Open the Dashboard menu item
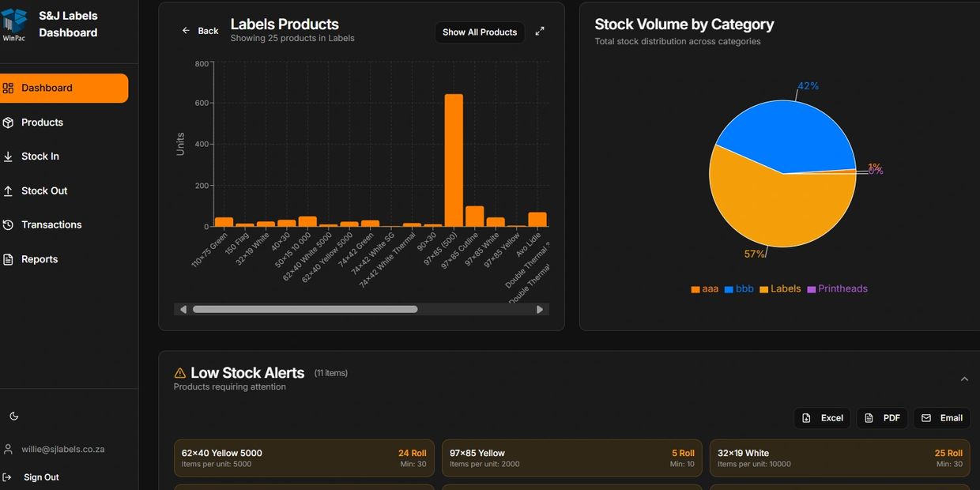 point(63,88)
